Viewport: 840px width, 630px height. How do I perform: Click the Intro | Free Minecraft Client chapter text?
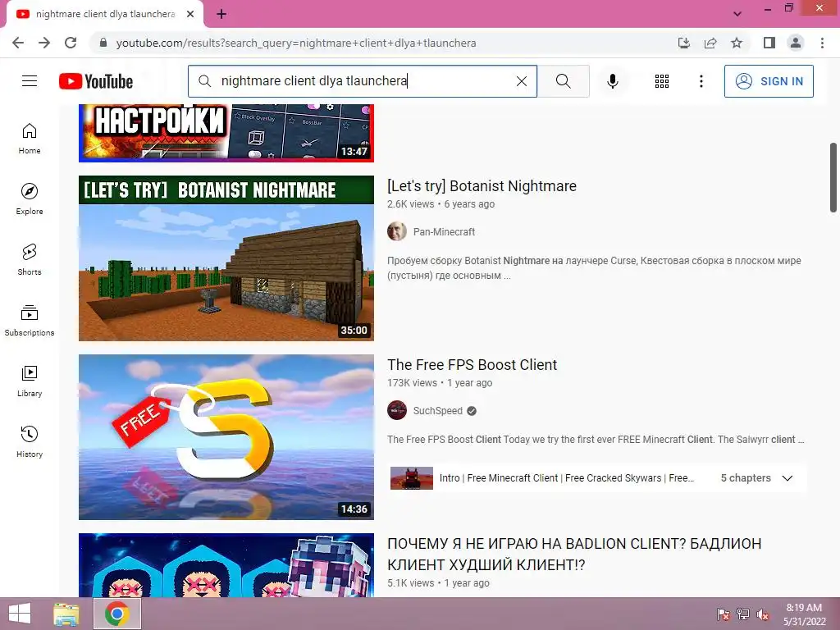pyautogui.click(x=567, y=478)
